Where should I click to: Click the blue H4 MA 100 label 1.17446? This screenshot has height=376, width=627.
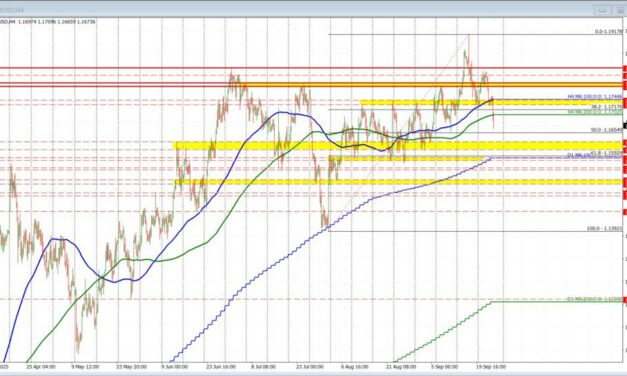click(595, 97)
